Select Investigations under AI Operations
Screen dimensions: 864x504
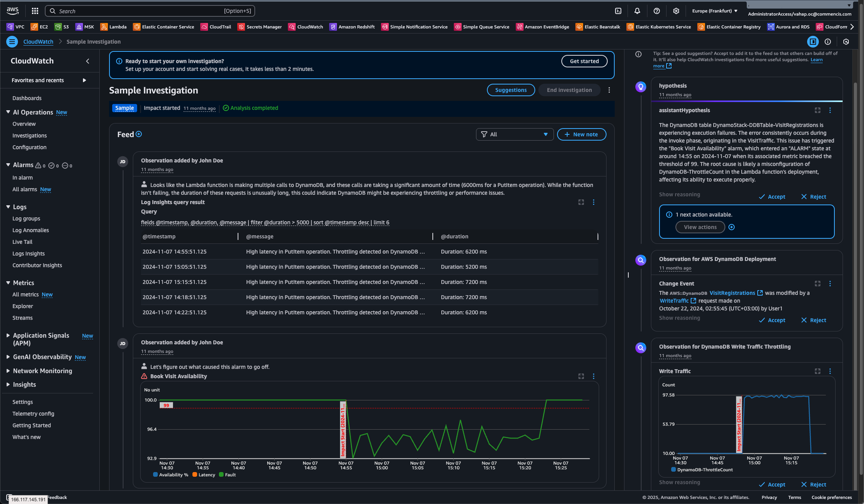30,136
